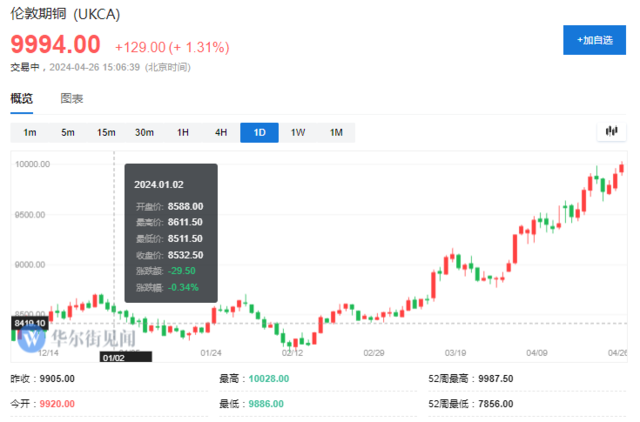Image resolution: width=640 pixels, height=422 pixels.
Task: Click the 8410.10 price axis label
Action: (30, 323)
